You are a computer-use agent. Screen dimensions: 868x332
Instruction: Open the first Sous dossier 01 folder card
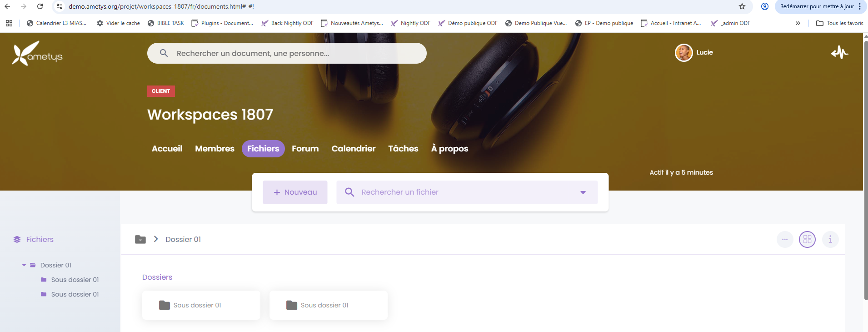[x=201, y=305]
